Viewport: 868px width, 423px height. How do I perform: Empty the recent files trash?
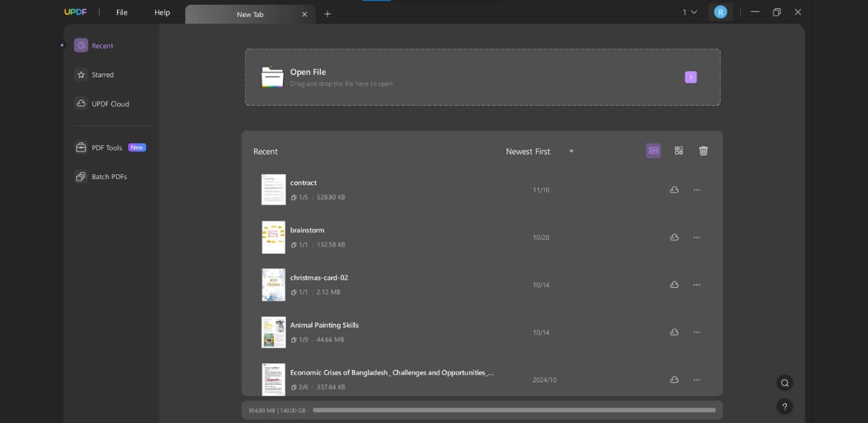pyautogui.click(x=703, y=150)
